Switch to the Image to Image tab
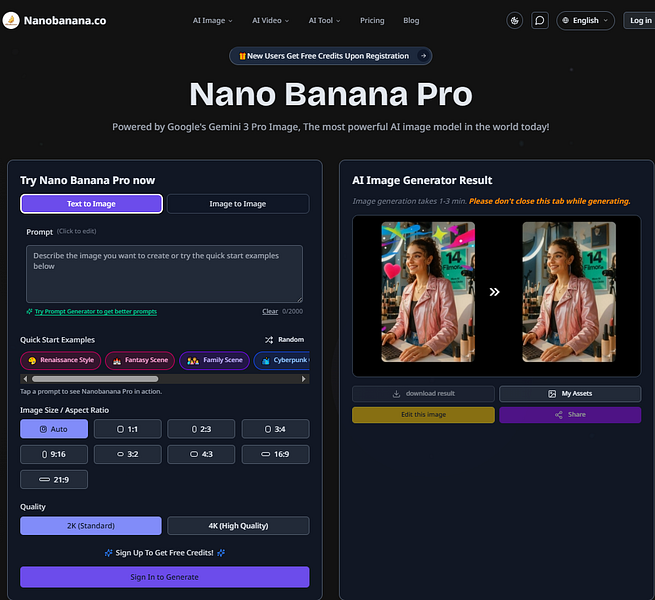Screen dimensions: 655x600 pyautogui.click(x=238, y=204)
